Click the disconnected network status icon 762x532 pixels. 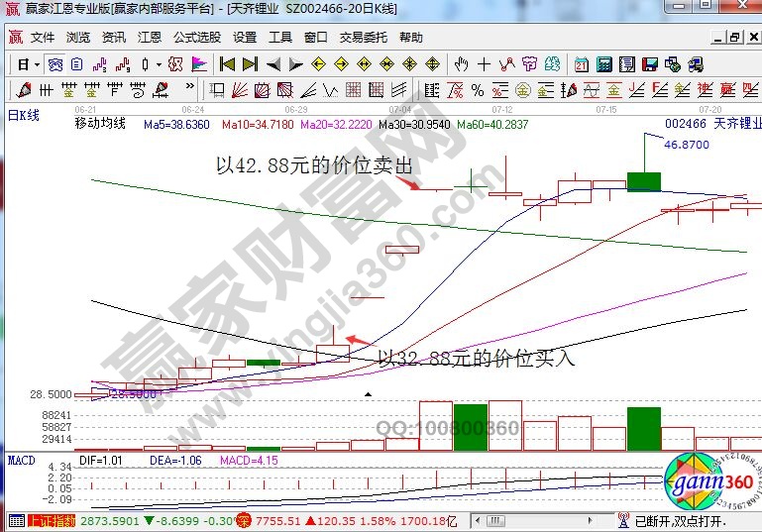622,520
